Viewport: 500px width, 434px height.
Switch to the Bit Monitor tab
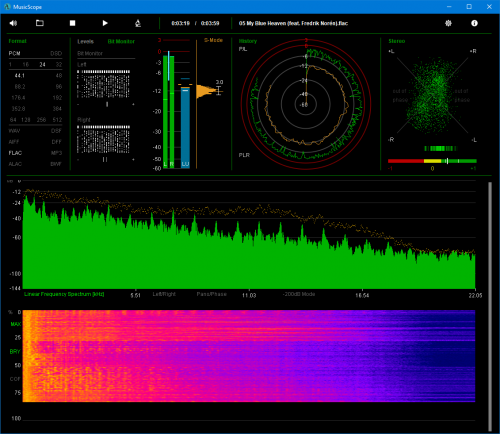click(121, 41)
